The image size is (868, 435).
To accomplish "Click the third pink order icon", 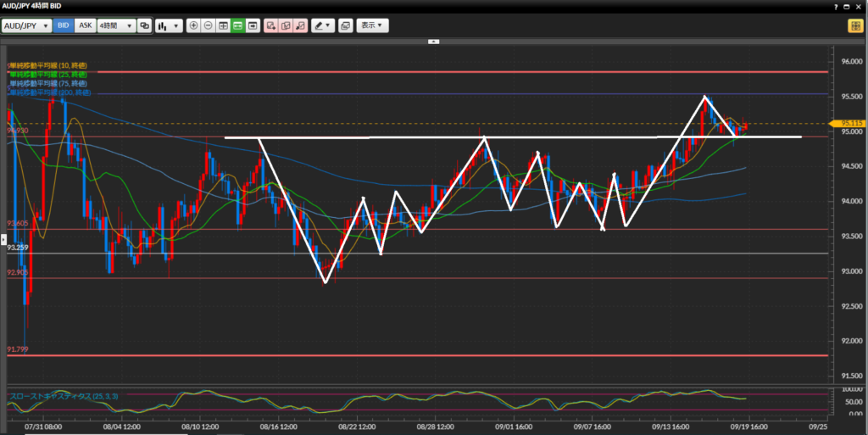I will point(300,25).
